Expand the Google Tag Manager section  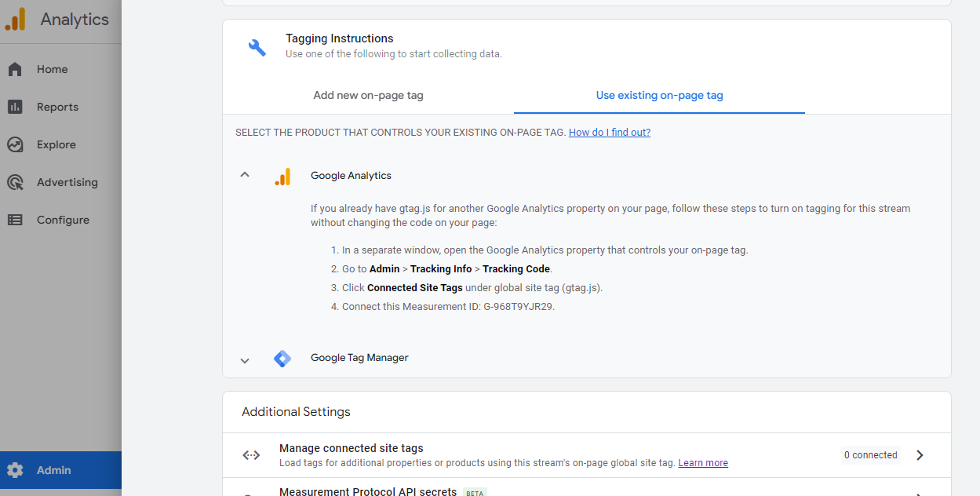(x=244, y=359)
